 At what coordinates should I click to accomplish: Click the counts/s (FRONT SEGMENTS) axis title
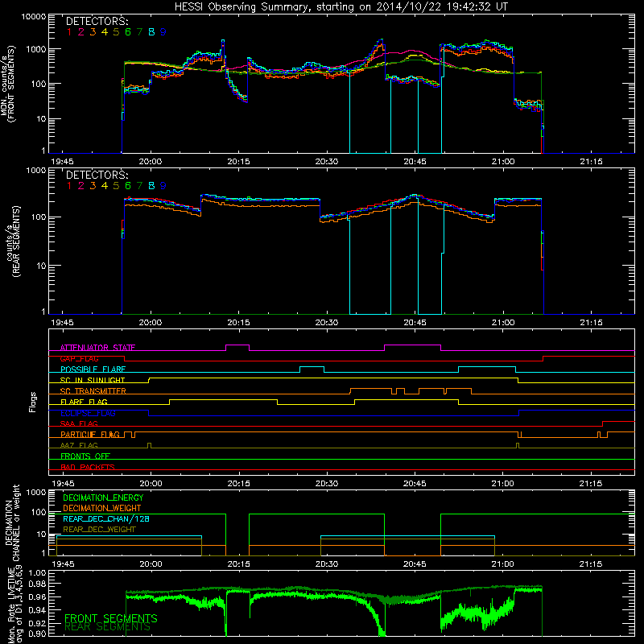tap(8, 84)
